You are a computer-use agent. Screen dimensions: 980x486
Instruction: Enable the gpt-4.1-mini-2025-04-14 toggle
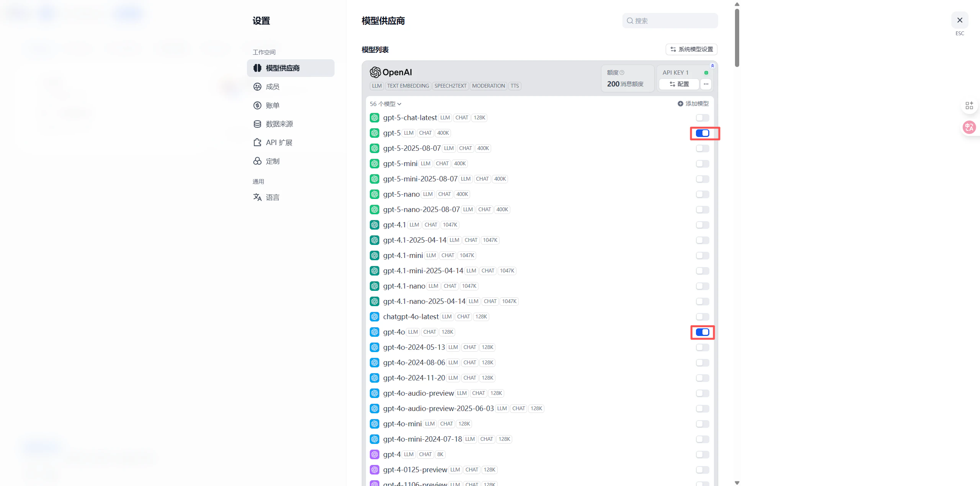(702, 271)
